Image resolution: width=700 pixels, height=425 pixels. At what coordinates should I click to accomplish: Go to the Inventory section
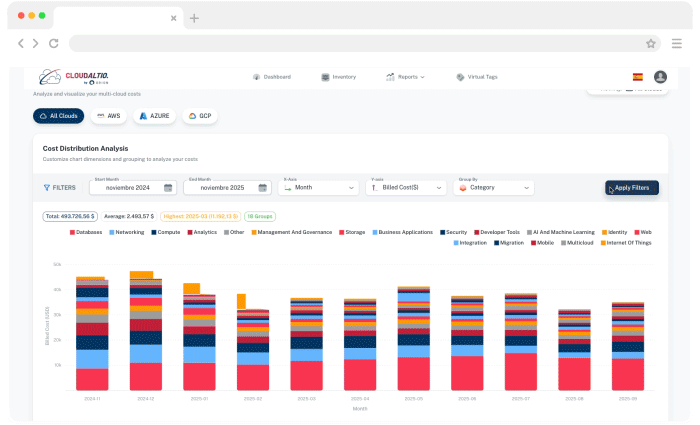click(339, 77)
